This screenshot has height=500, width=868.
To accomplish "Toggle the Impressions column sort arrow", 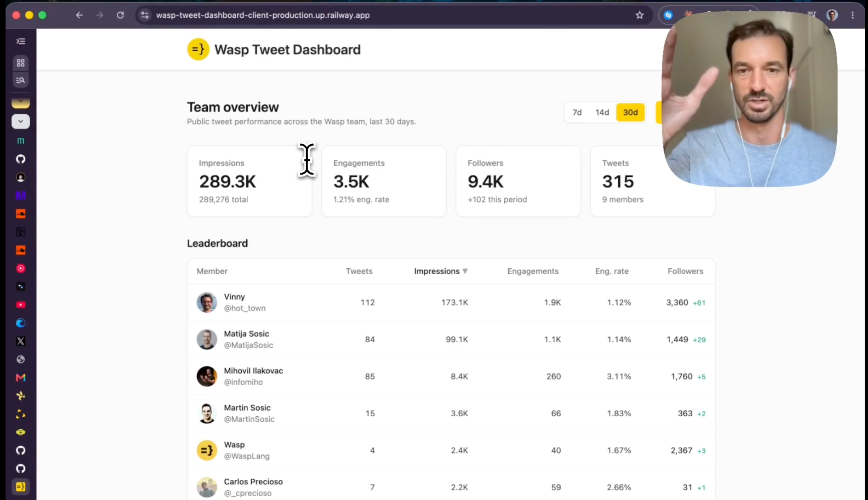I will [465, 271].
